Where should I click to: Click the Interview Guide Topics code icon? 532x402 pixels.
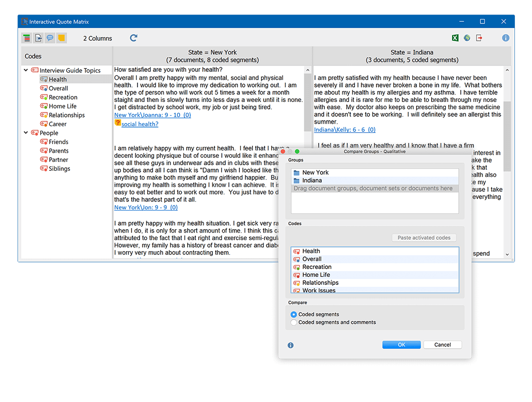pyautogui.click(x=35, y=70)
